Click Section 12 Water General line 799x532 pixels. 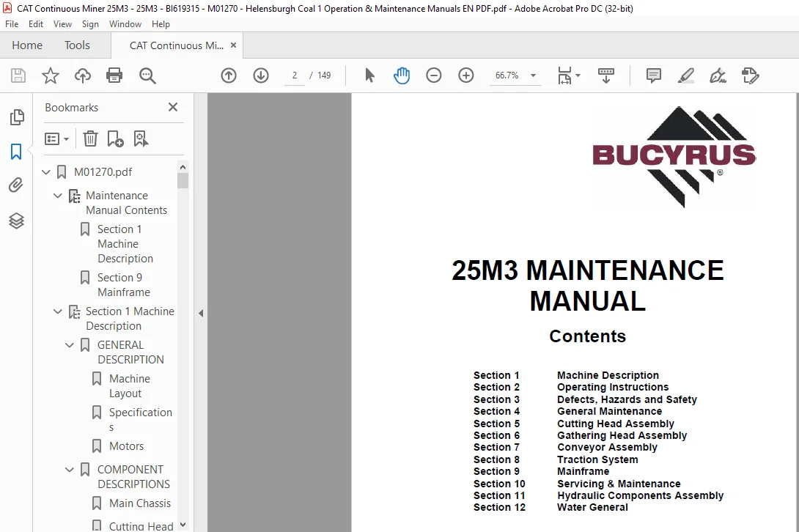pos(551,507)
